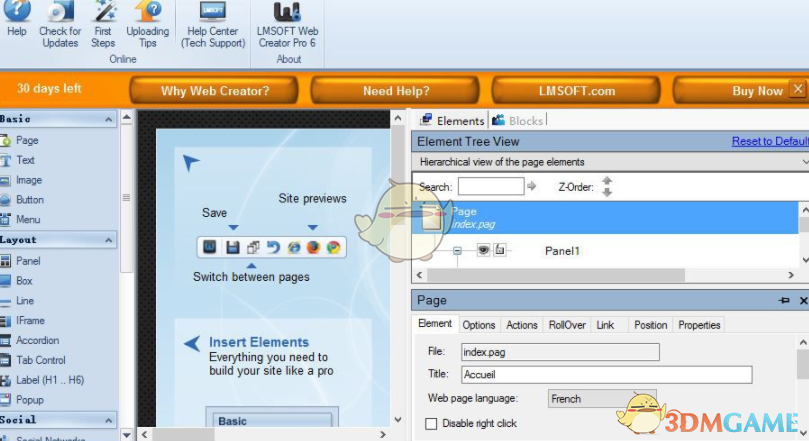Select the Element tab of Page panel
Image resolution: width=809 pixels, height=441 pixels.
(435, 323)
